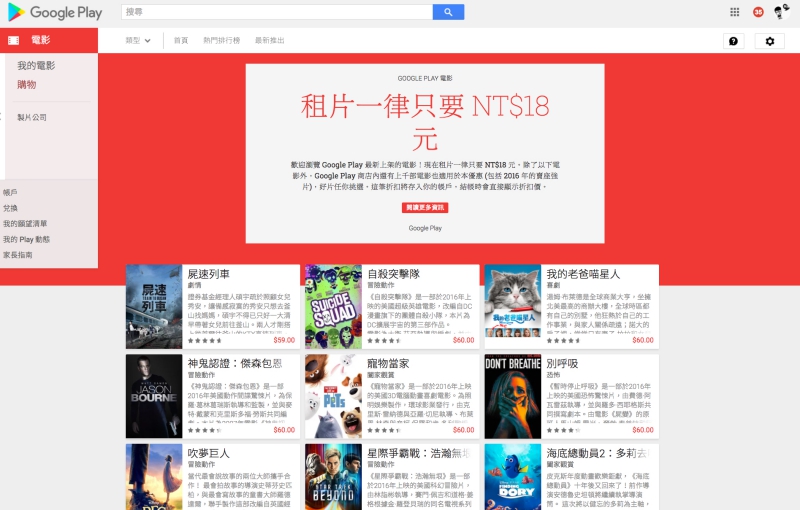The image size is (800, 510).
Task: Open the 我的老爸喵星人 cat poster
Action: point(513,307)
